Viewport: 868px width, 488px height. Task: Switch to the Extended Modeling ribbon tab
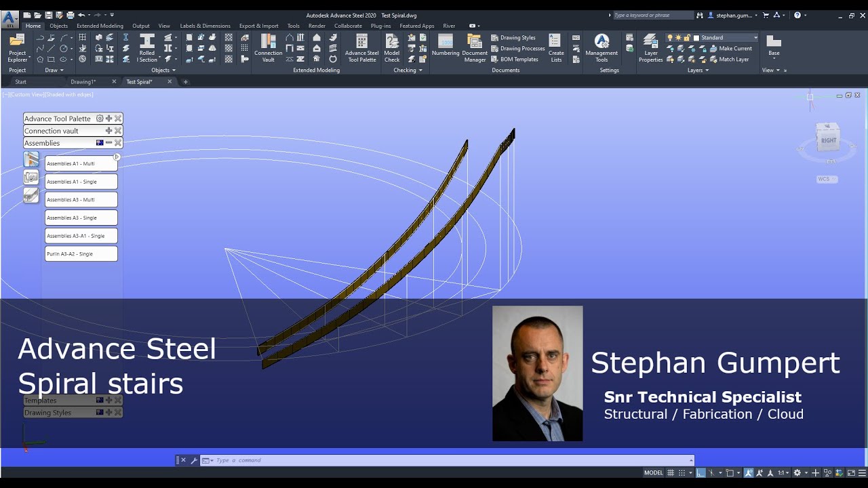[x=100, y=26]
